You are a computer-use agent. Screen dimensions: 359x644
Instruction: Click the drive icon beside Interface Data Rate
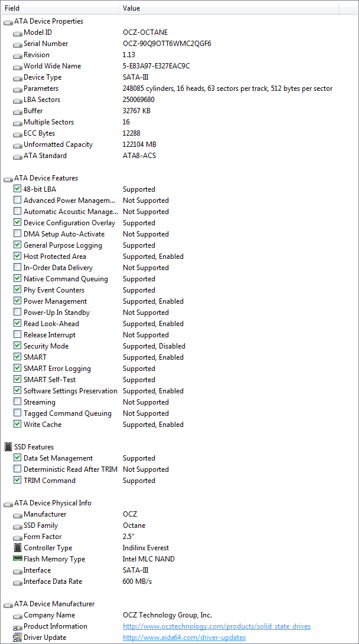[x=17, y=583]
